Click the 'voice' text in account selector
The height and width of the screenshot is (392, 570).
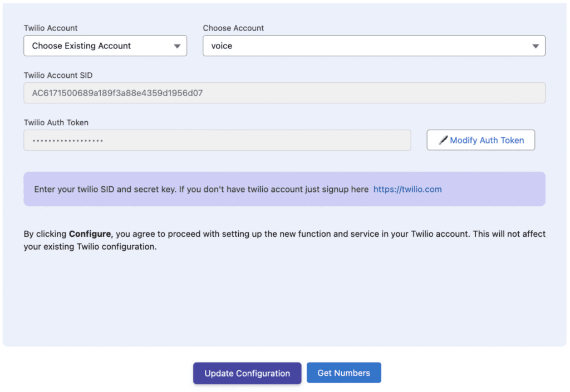coord(222,46)
